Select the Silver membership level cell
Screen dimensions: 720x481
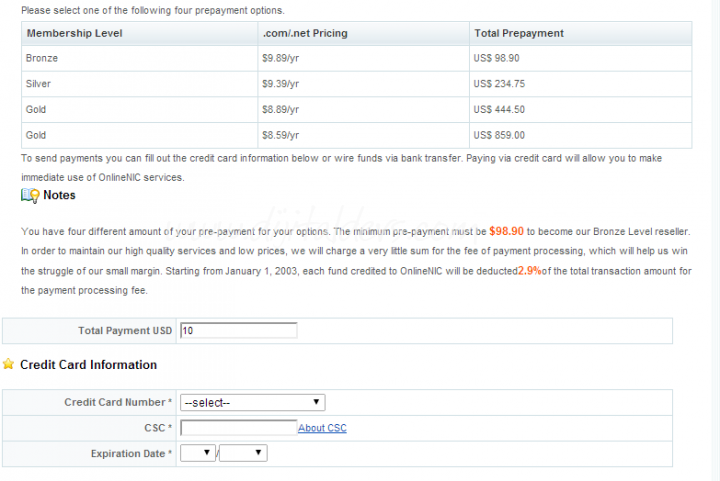pos(38,84)
